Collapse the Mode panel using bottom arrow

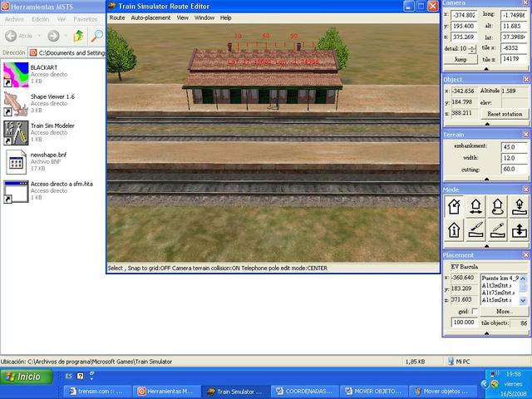pyautogui.click(x=486, y=245)
